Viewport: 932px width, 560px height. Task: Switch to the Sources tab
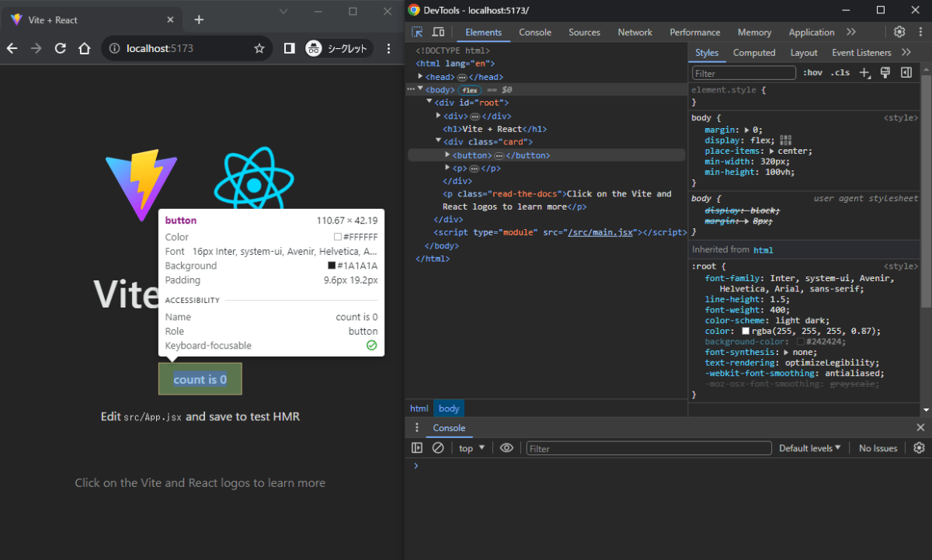[584, 32]
